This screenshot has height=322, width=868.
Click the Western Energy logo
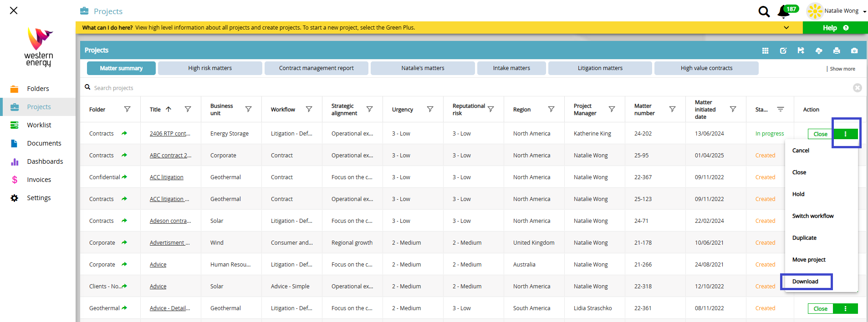39,47
